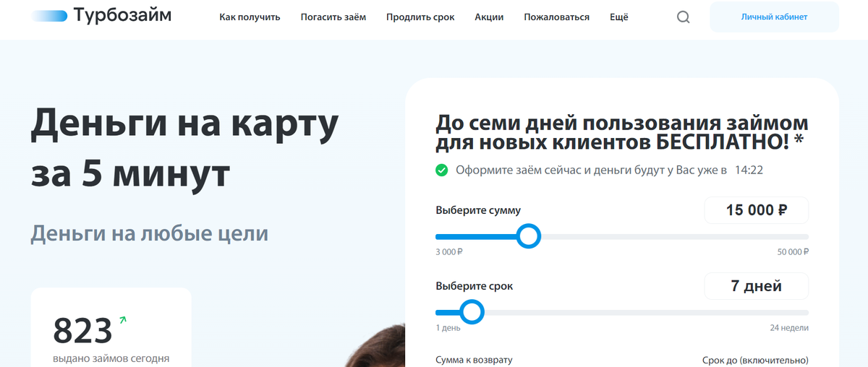Click выдано займов сегодня caption
The image size is (868, 367).
point(111,358)
